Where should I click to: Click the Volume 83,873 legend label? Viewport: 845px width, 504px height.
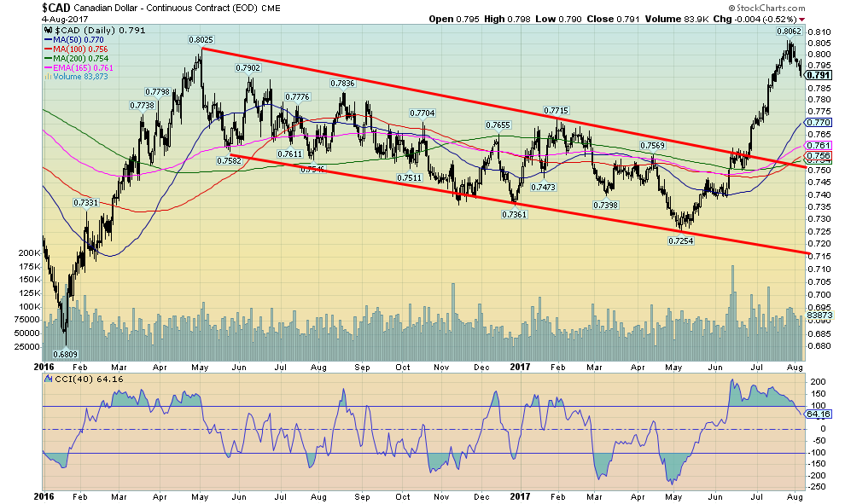71,78
